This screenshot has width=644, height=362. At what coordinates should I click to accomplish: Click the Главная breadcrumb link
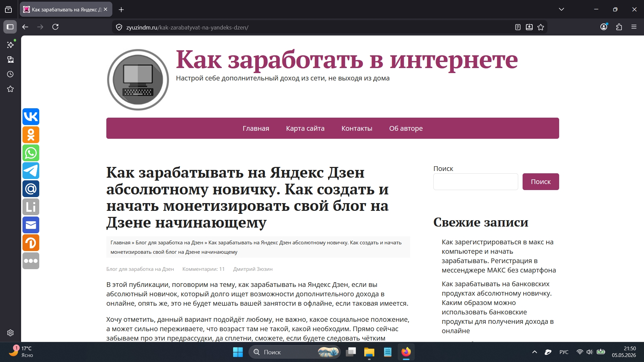(x=120, y=242)
